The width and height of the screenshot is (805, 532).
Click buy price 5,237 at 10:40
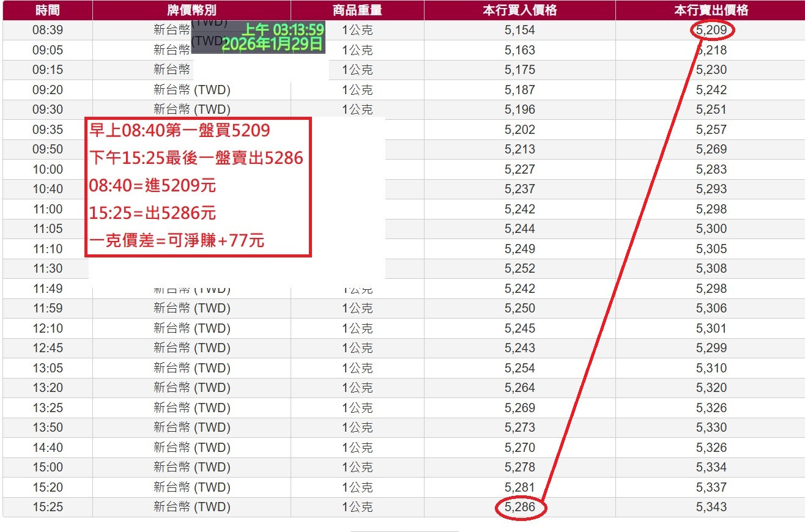tap(520, 189)
